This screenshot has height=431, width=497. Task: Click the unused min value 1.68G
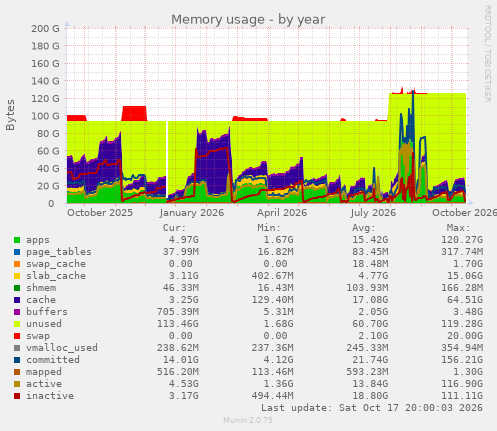(x=278, y=324)
